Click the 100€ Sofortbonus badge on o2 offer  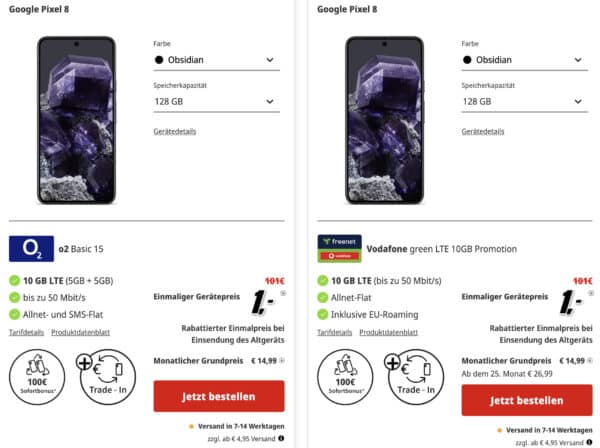(37, 377)
